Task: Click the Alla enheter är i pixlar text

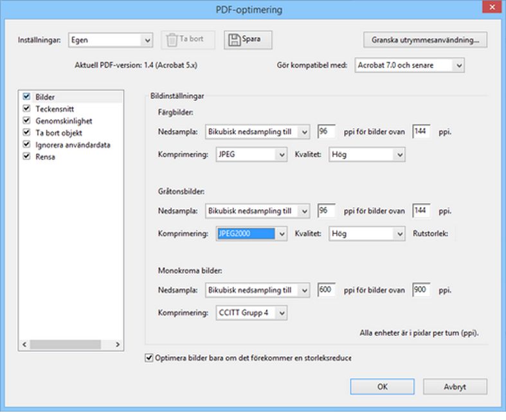Action: [419, 333]
